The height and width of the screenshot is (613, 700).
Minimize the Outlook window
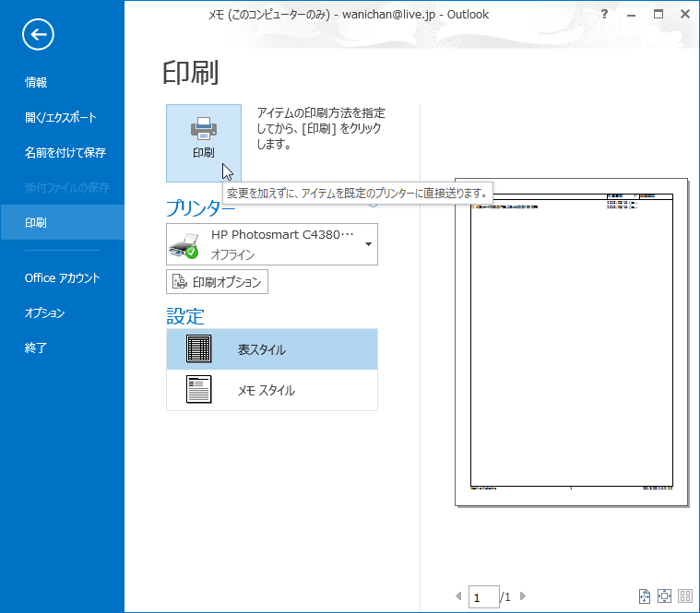point(631,15)
